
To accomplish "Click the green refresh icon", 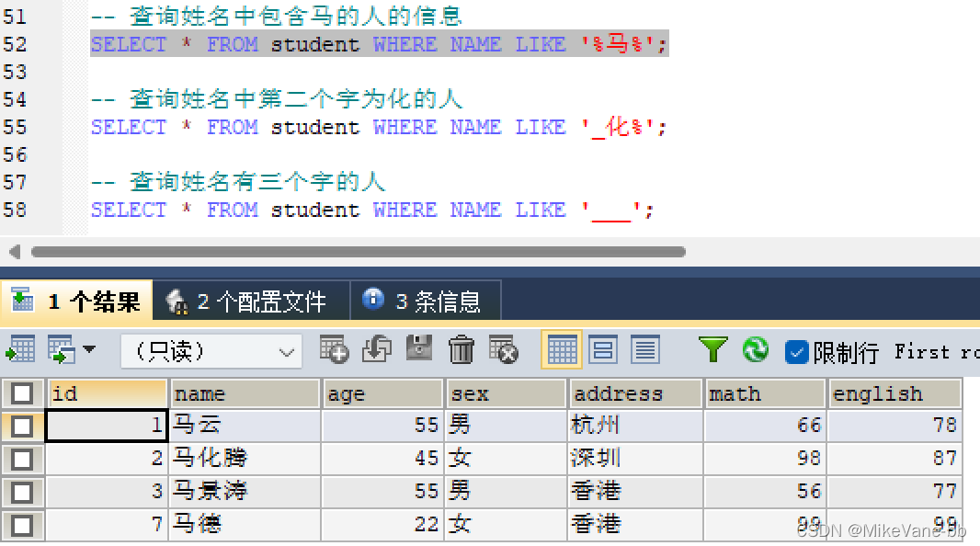I will pos(756,349).
